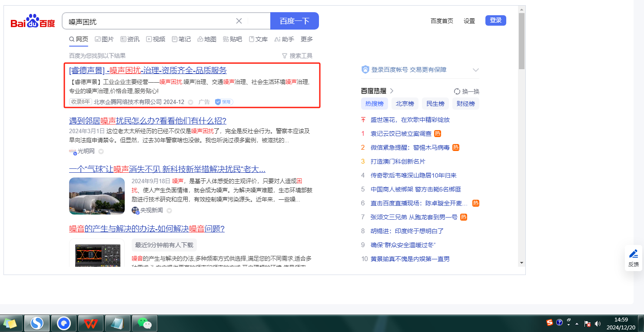
Task: Open the 遇到邻居噪声扰民怎么办 result link
Action: (x=147, y=121)
